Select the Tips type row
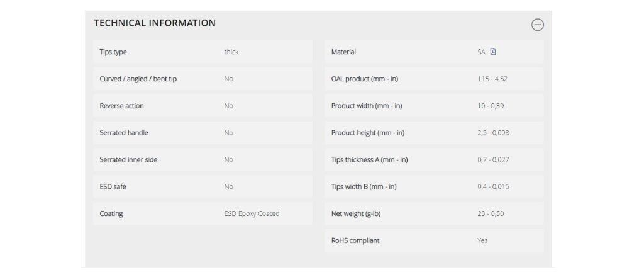Viewport: 644px width, 277px height. point(203,52)
